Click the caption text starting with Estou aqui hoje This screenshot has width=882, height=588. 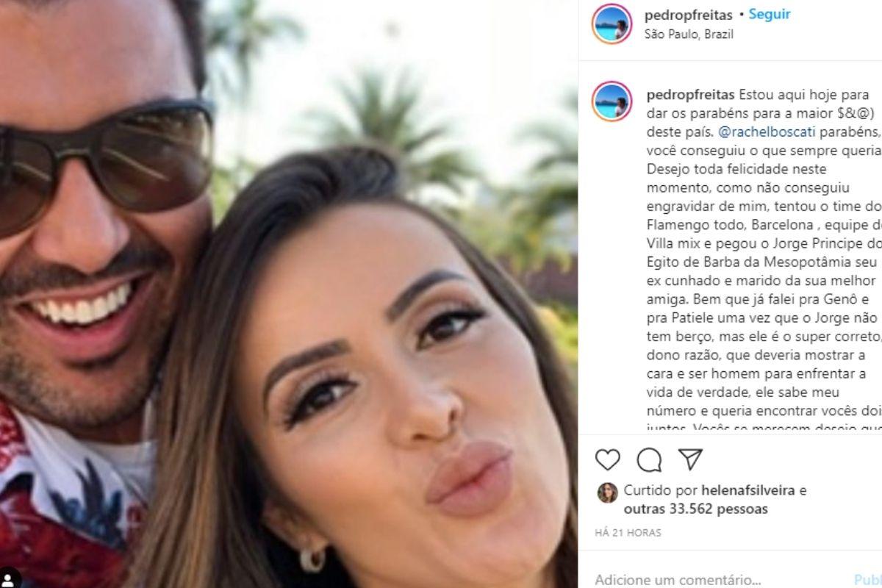pos(761,261)
